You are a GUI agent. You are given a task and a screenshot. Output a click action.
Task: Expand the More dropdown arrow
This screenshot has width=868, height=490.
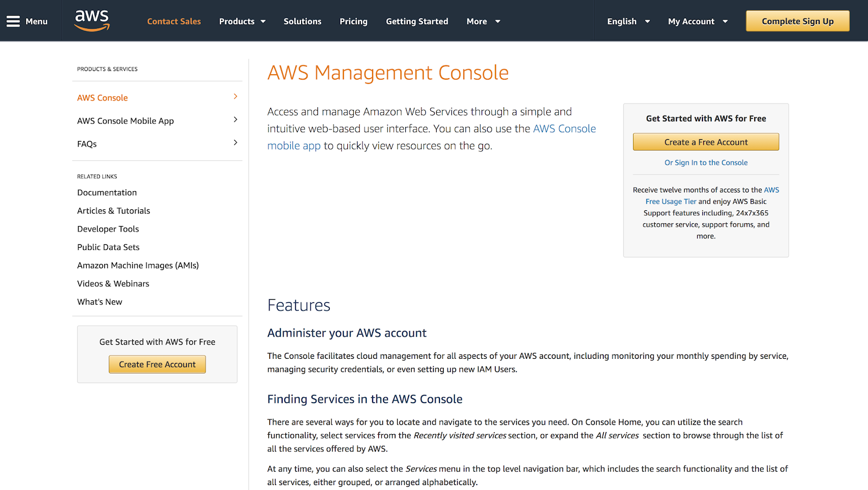pyautogui.click(x=497, y=22)
